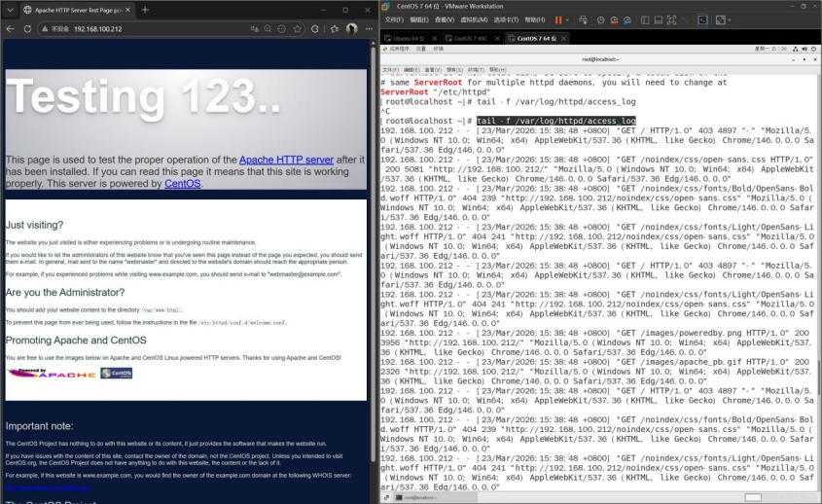Toggle the VMware library sidebar view icon

point(645,19)
